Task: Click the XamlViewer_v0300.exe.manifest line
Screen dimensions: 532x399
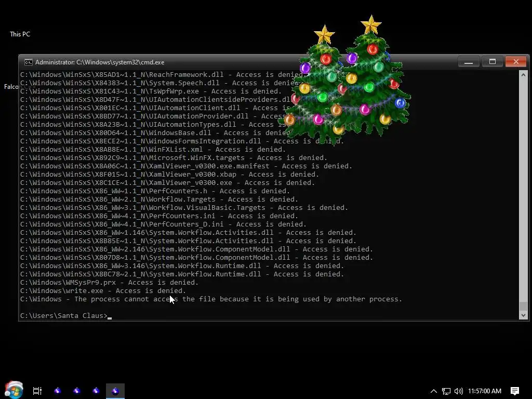Action: (x=187, y=166)
